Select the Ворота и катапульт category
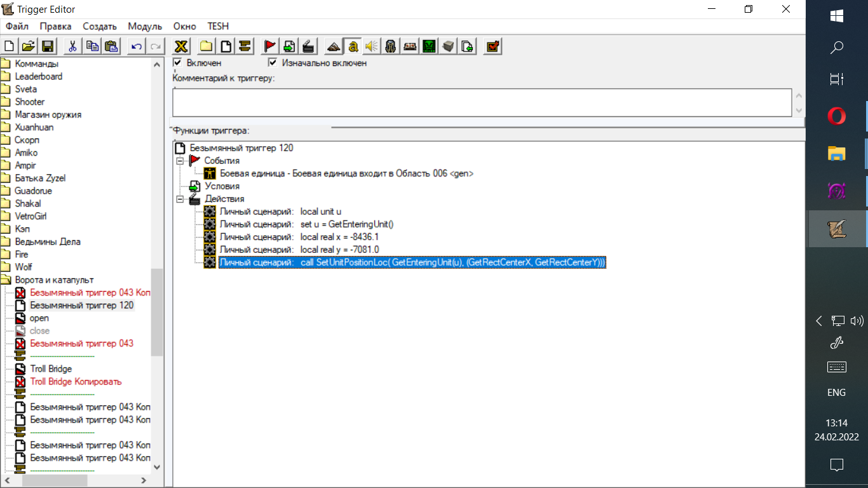The width and height of the screenshot is (868, 488). [54, 280]
